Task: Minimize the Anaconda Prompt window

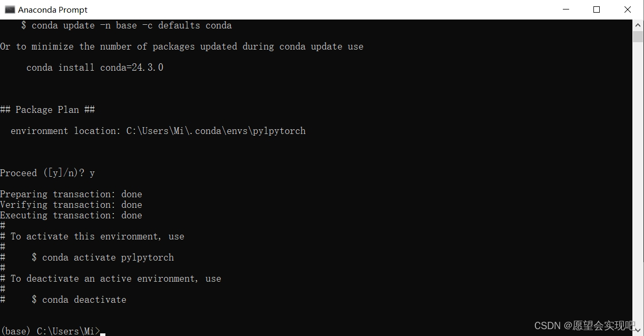Action: tap(565, 9)
